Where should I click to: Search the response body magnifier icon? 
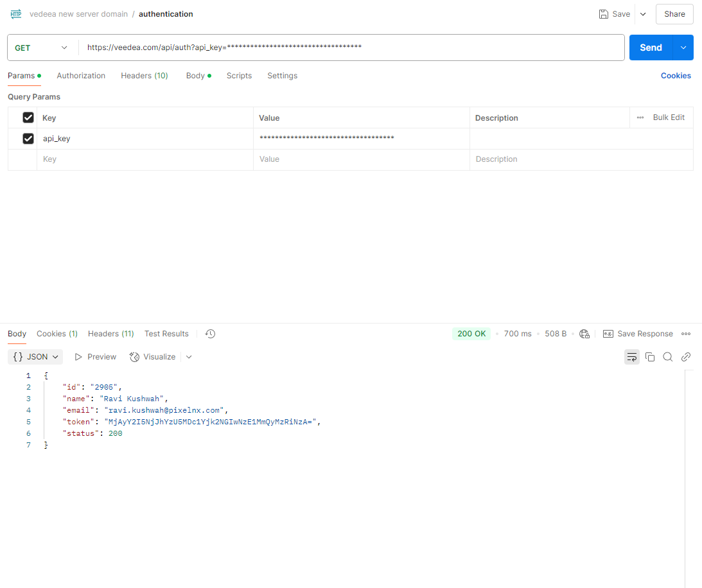tap(667, 357)
